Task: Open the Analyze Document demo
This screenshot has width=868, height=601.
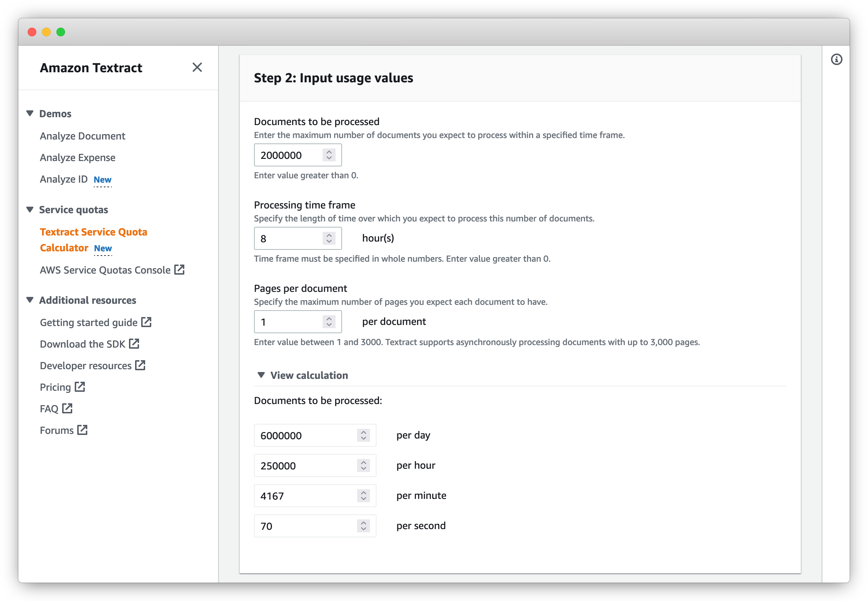Action: 82,136
